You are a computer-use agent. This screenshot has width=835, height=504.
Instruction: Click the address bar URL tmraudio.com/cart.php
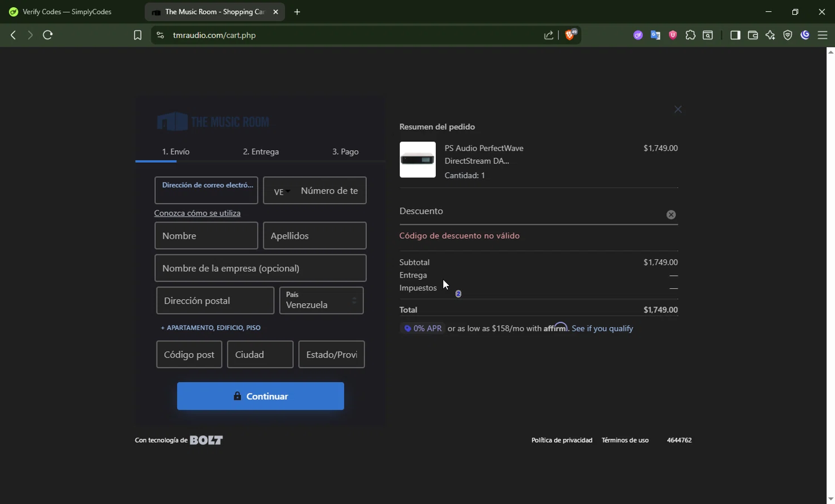point(214,35)
